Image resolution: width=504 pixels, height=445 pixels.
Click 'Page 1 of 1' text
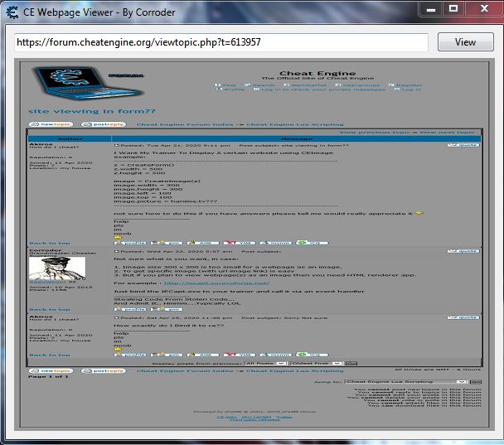[48, 376]
